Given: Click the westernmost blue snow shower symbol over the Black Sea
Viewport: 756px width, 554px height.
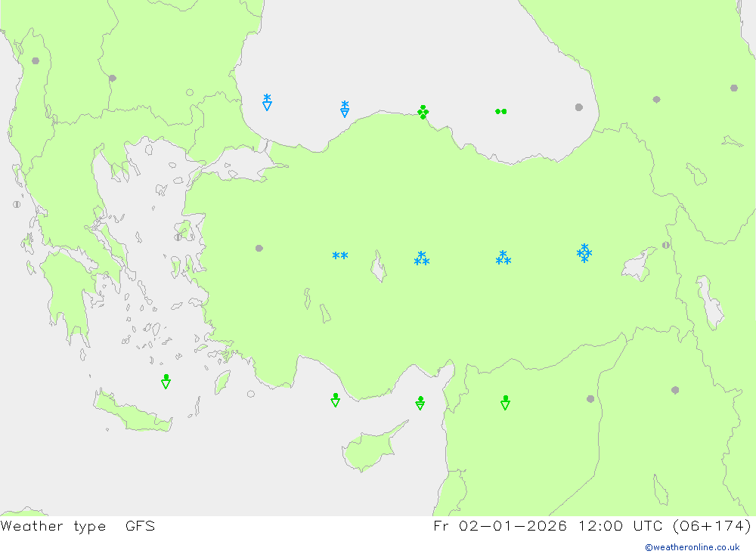Looking at the screenshot, I should 267,102.
